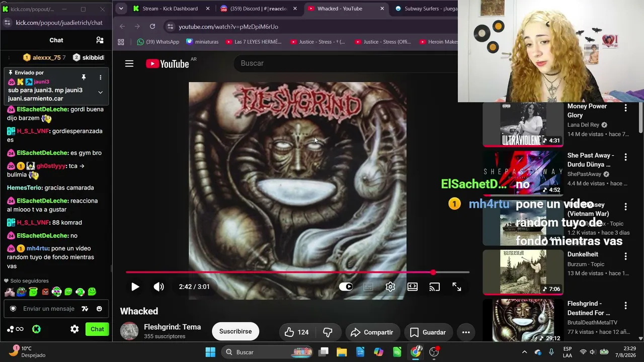Open the Dunkelheit video thumbnail

[x=523, y=272]
